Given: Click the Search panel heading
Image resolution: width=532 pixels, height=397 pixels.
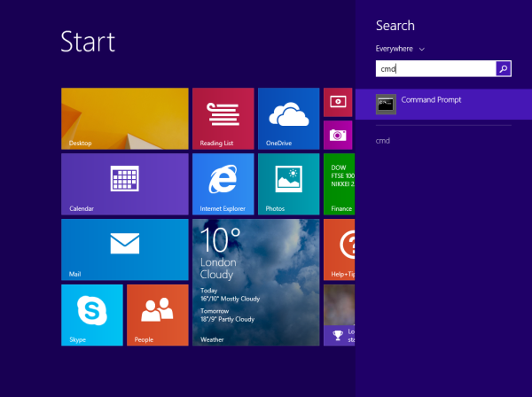Looking at the screenshot, I should coord(395,26).
